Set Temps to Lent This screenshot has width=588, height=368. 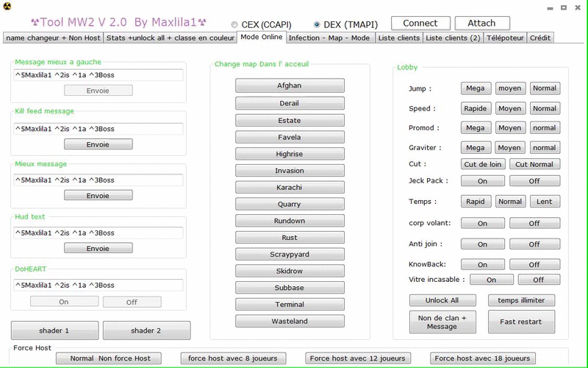[x=545, y=202]
